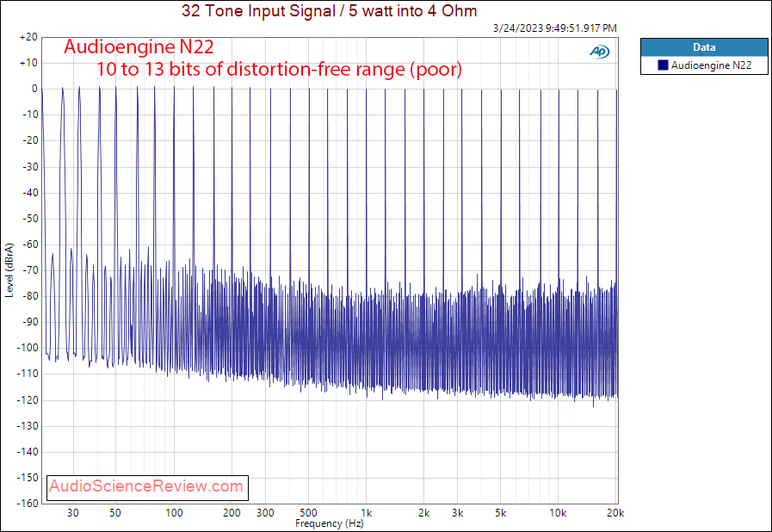Click the -120 level axis tick label
Viewport: 772px width, 532px height.
[28, 400]
